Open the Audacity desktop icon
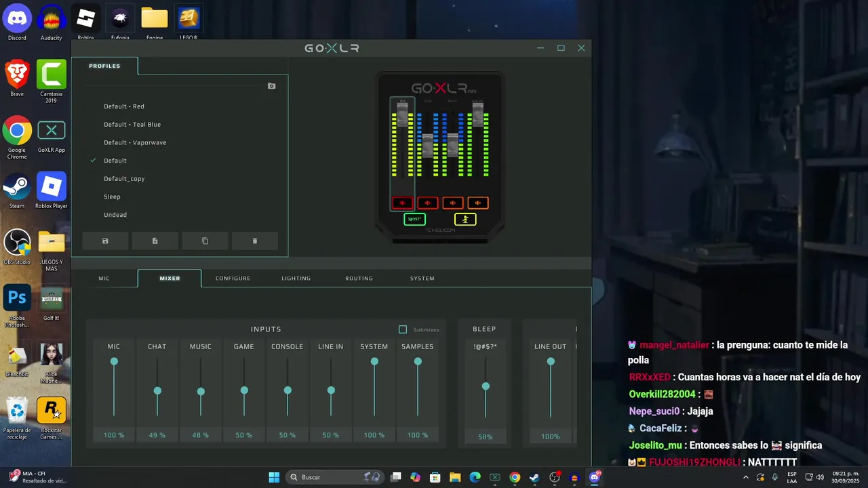 click(x=51, y=22)
